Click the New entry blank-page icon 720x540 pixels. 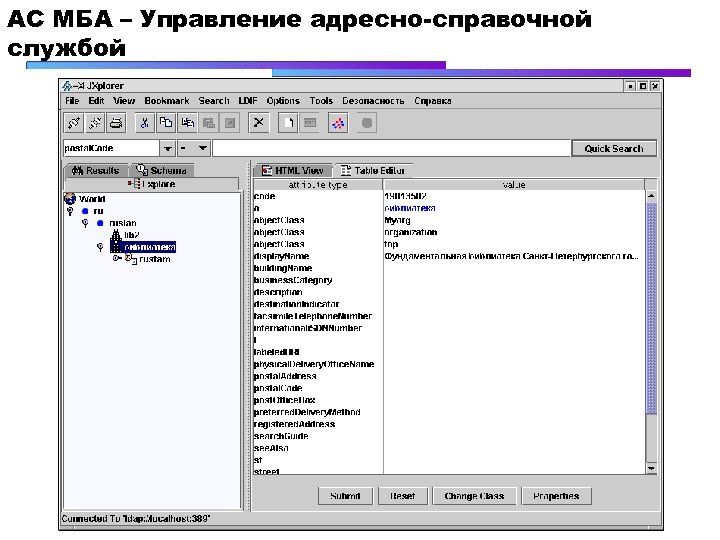(x=288, y=123)
